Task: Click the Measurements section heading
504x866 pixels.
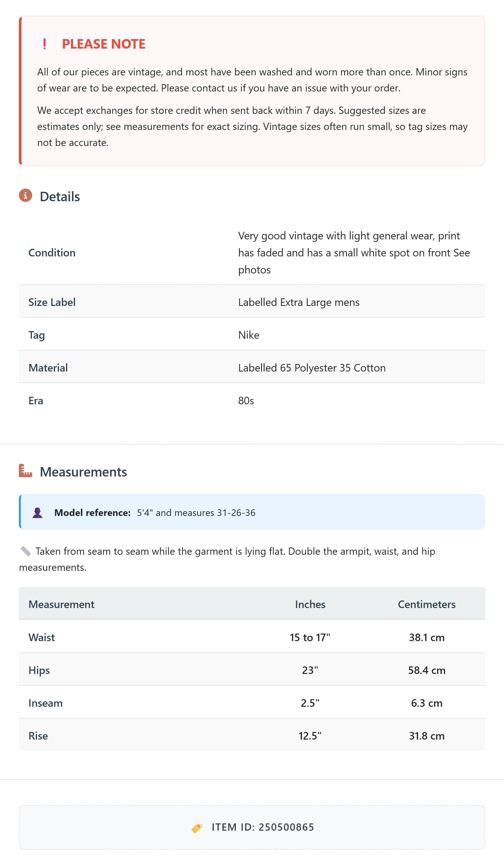Action: tap(83, 472)
